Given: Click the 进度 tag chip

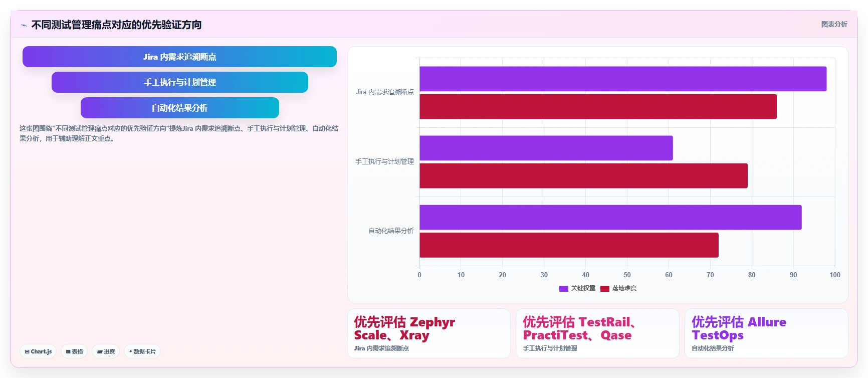Looking at the screenshot, I should (106, 351).
